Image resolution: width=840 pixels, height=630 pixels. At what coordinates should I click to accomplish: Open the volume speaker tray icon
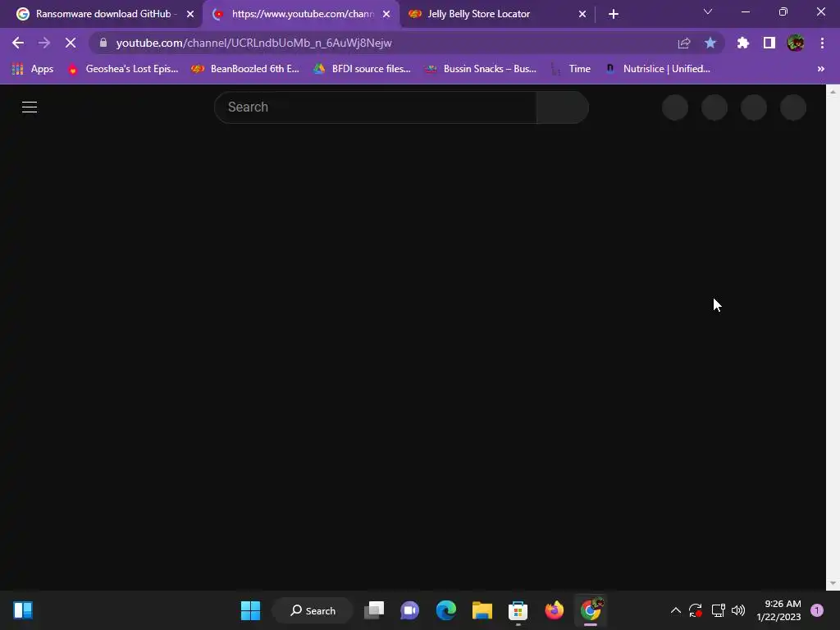(x=738, y=610)
